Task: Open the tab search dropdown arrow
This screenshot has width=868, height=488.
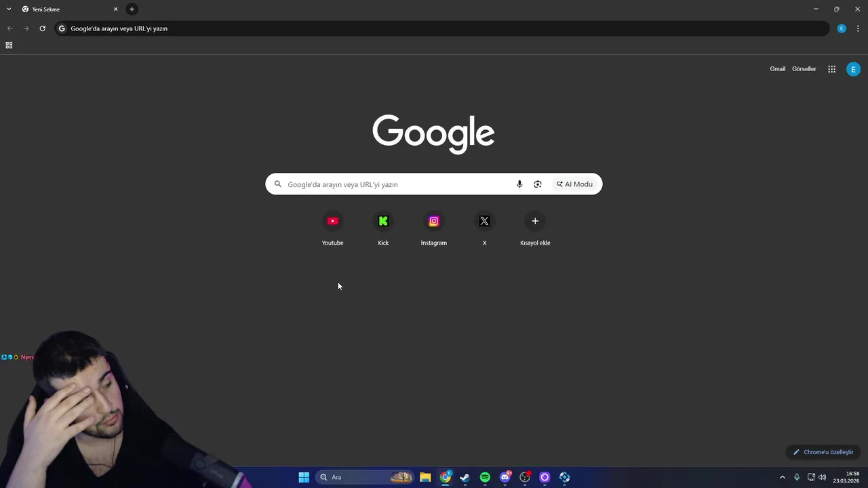Action: point(9,9)
